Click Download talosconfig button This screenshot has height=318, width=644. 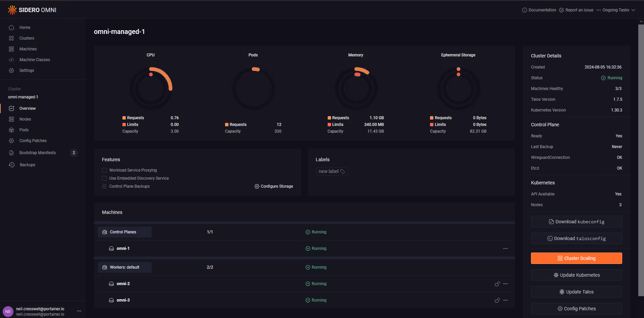(x=576, y=238)
